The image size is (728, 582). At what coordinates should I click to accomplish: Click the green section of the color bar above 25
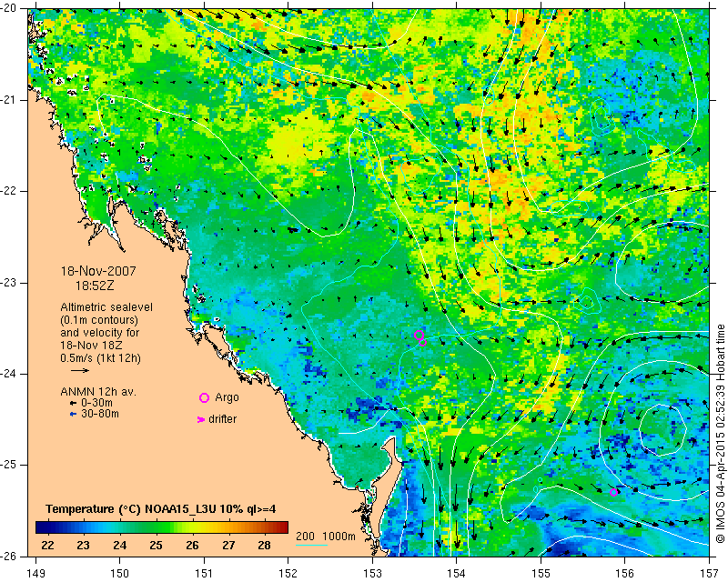[156, 527]
